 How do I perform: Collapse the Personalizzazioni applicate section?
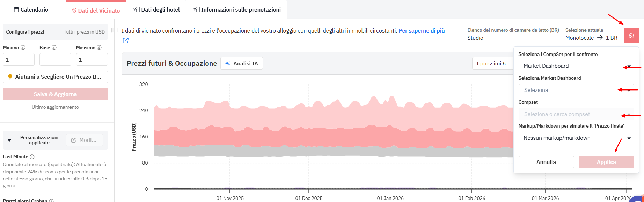coord(9,140)
